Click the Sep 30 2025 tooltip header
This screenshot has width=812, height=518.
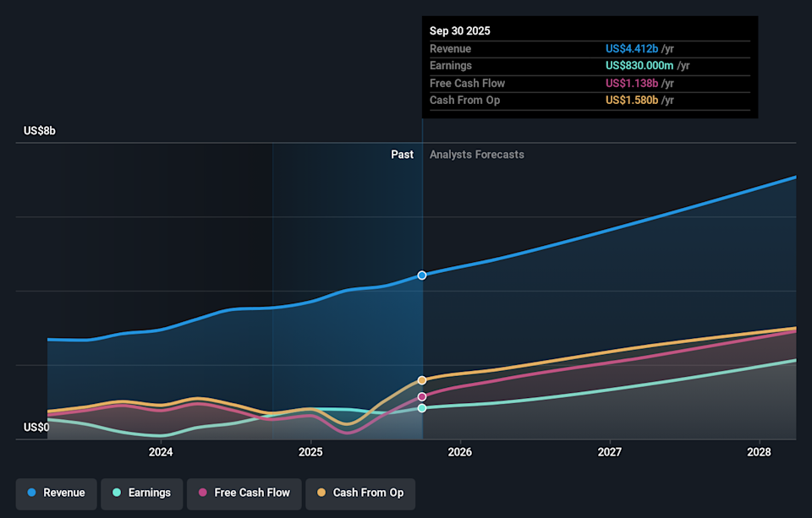point(460,31)
